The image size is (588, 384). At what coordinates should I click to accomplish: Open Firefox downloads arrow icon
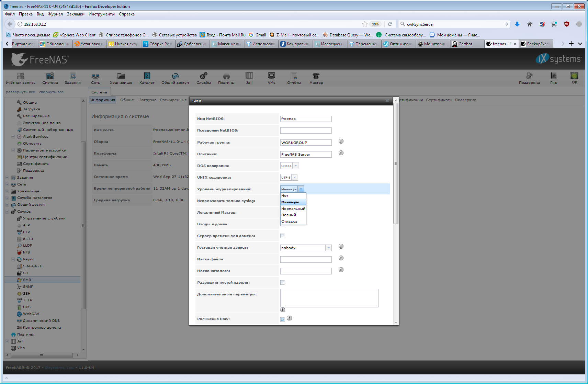517,24
